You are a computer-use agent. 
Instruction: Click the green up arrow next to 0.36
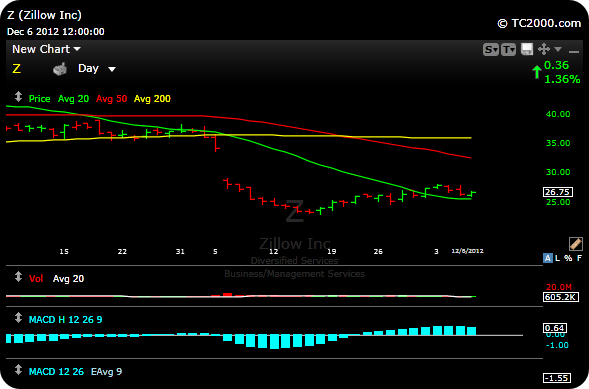[x=537, y=72]
